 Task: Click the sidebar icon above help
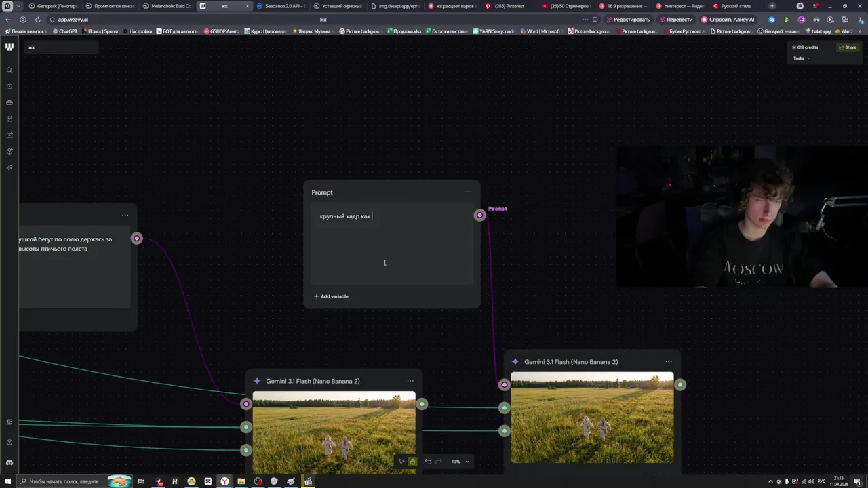click(9, 422)
